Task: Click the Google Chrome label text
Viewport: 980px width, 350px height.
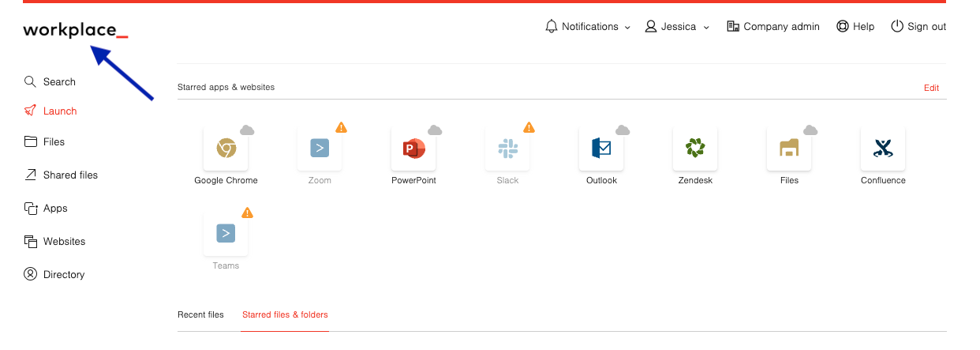Action: point(226,180)
